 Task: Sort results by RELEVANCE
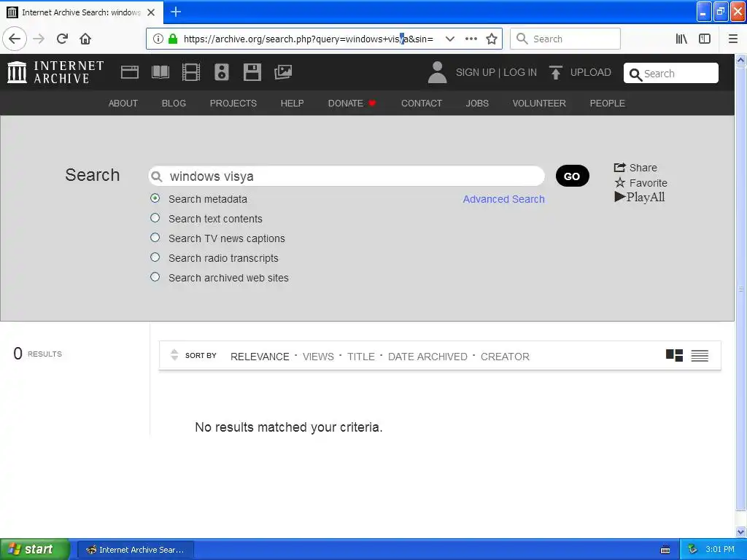click(x=260, y=357)
